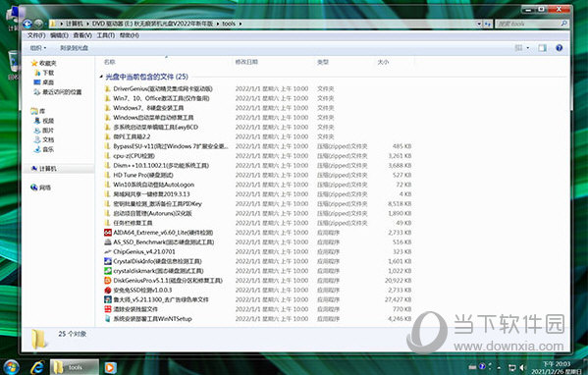The width and height of the screenshot is (588, 375).
Task: Open the 组织 dropdown menu
Action: (38, 48)
